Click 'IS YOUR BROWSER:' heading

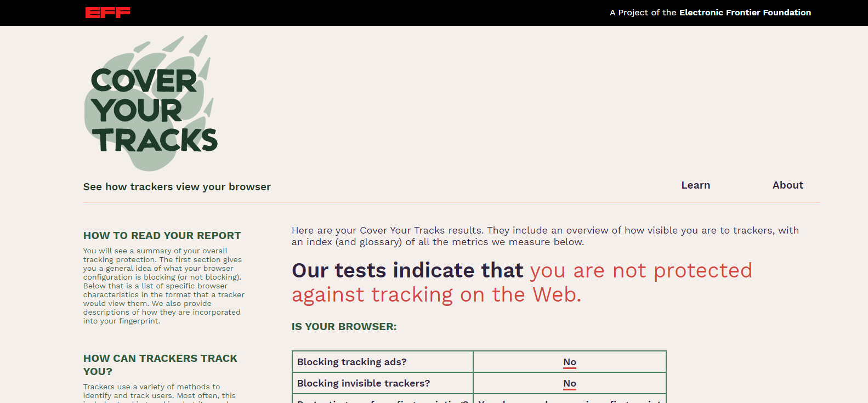coord(344,327)
